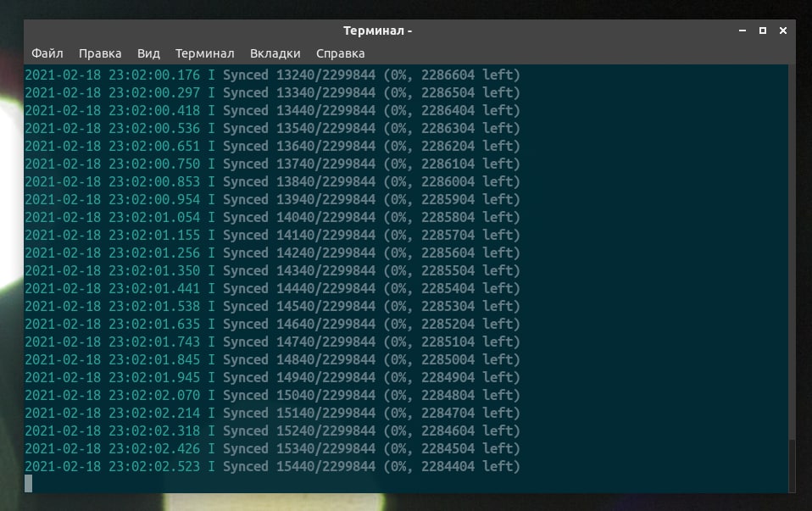Maximize the Терминал window
The width and height of the screenshot is (812, 511).
762,31
